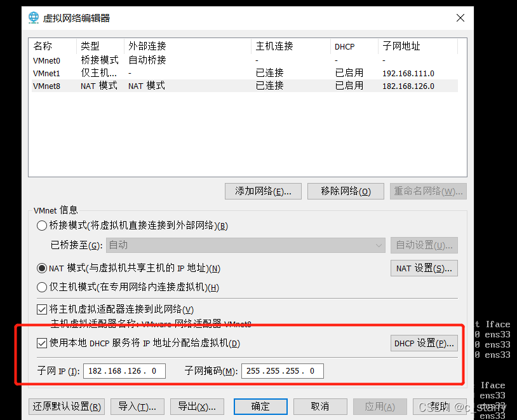This screenshot has width=517, height=420.
Task: Open DHCP 设置(P)... button
Action: click(x=424, y=344)
